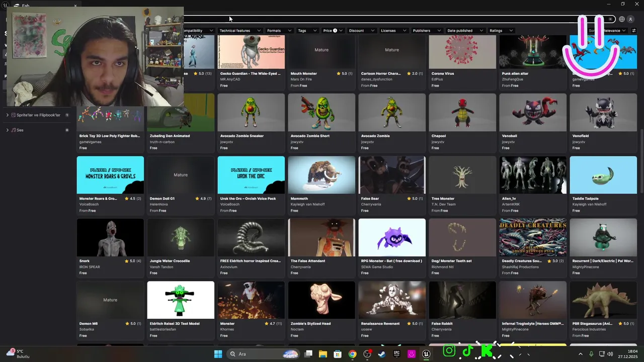
Task: Open File Explorer from the taskbar
Action: [323, 354]
